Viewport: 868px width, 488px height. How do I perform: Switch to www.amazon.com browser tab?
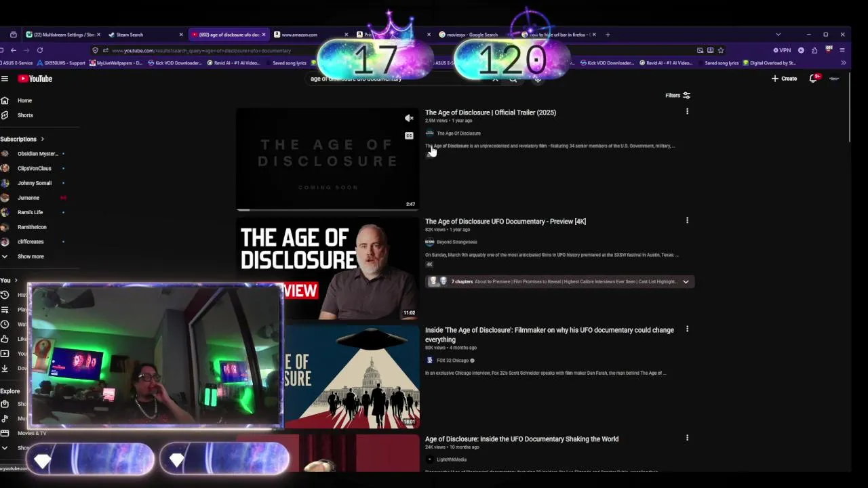coord(311,35)
